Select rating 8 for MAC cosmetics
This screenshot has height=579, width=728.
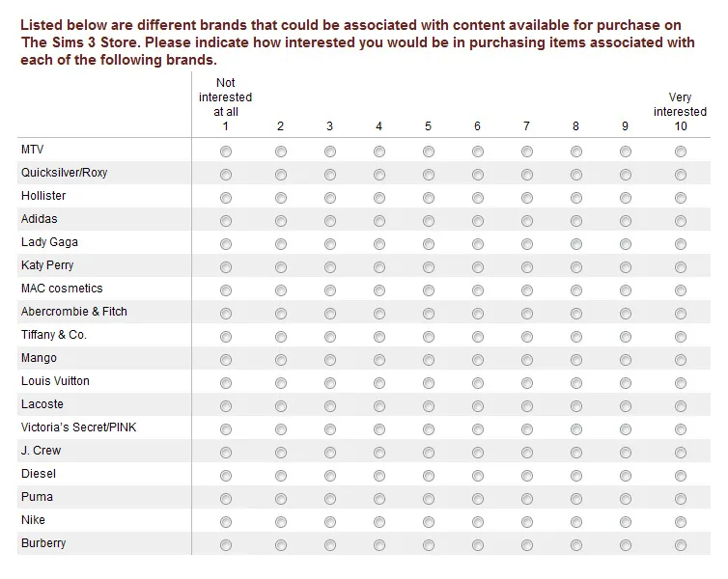coord(576,290)
